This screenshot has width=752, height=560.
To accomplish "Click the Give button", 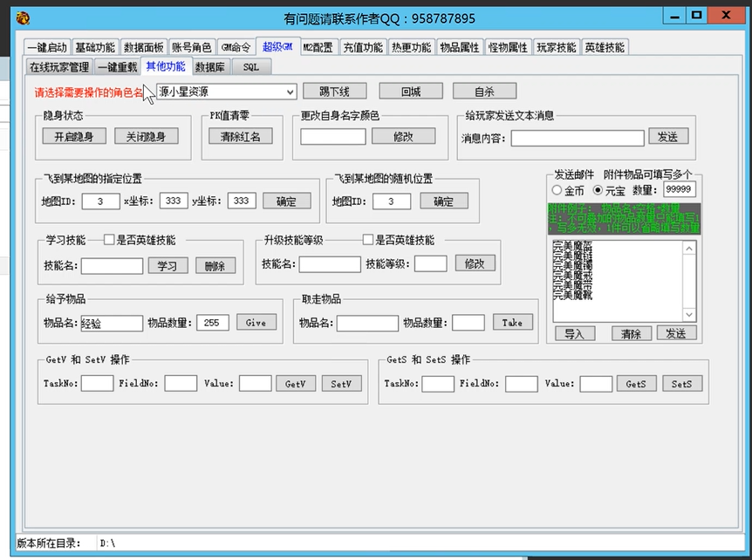I will coord(256,323).
